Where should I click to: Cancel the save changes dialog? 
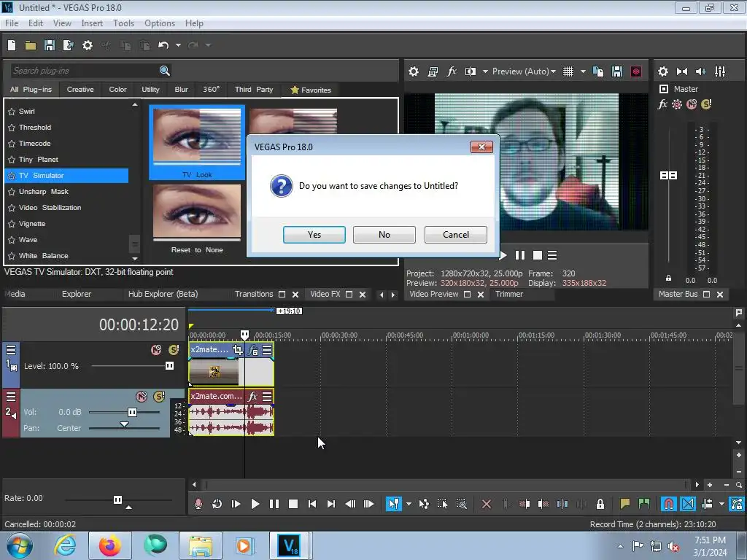pos(455,234)
